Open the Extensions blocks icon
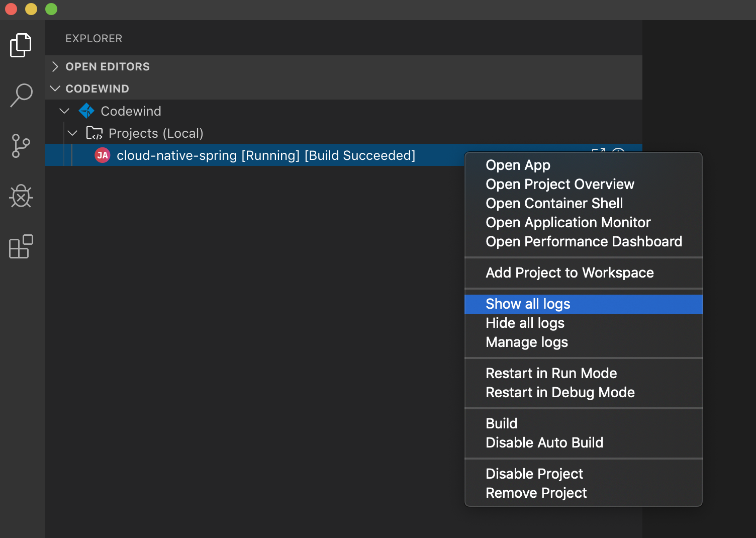Viewport: 756px width, 538px height. (x=21, y=246)
